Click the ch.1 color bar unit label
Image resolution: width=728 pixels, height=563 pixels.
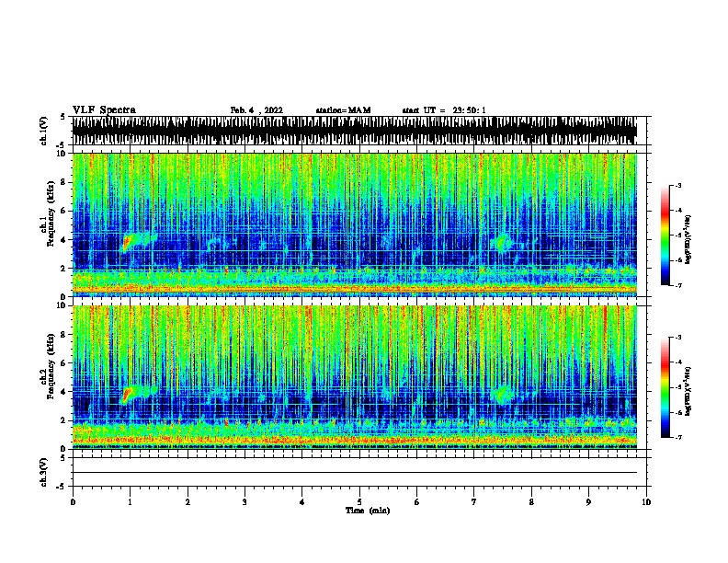688,239
